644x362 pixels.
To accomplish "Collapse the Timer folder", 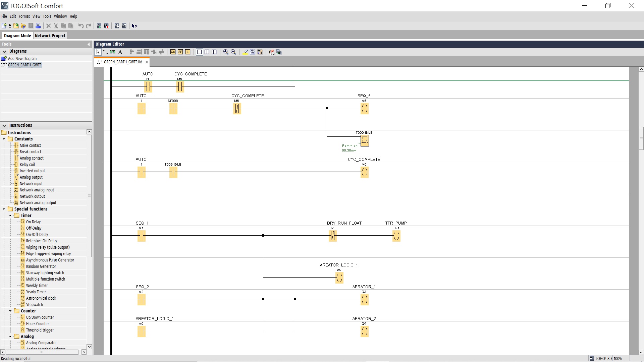I will [x=10, y=216].
